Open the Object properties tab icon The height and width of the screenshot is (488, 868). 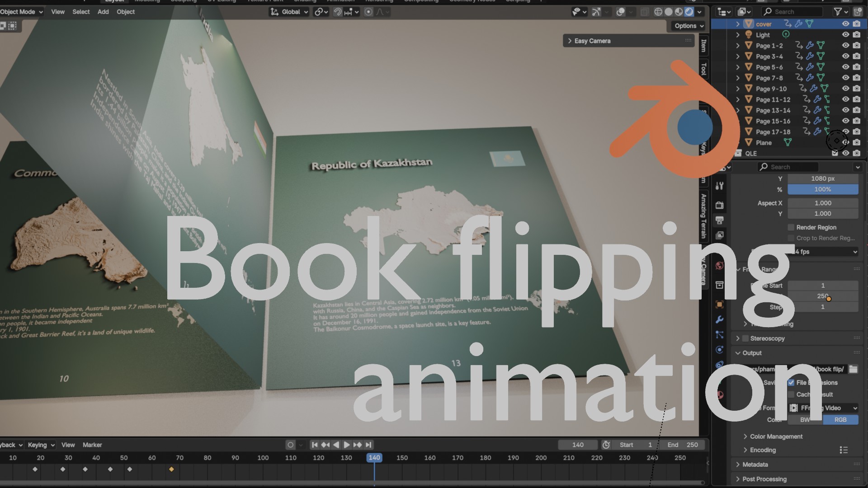pos(720,304)
